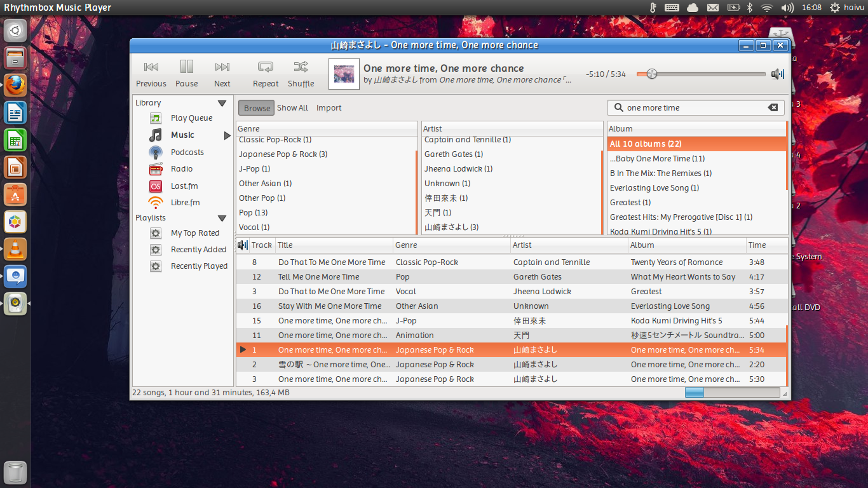Select the Music library icon

click(x=156, y=135)
